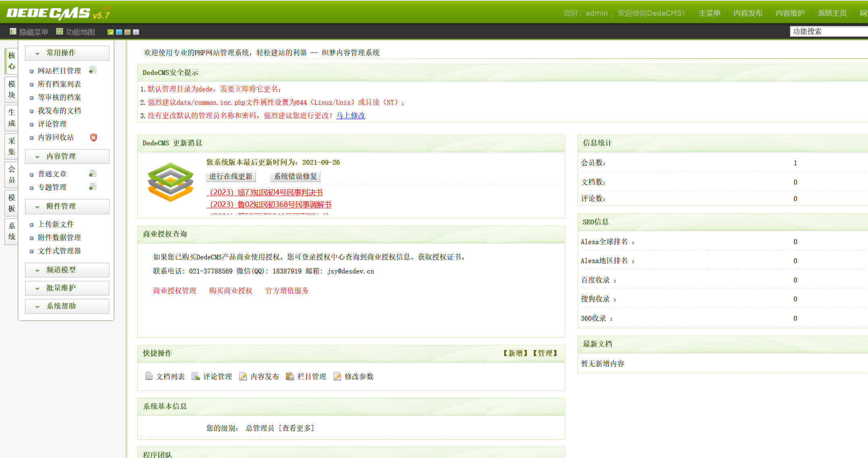Click the DedeCMS layered logo image

(x=171, y=182)
